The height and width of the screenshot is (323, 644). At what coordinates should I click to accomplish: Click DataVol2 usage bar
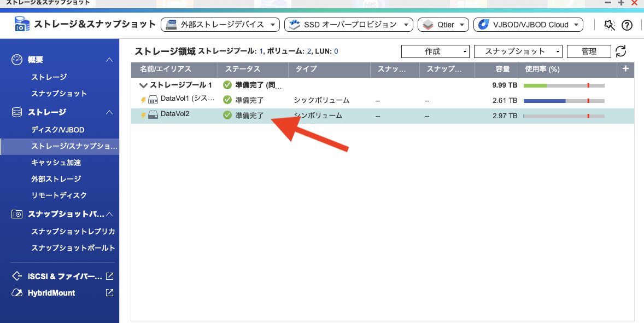[x=564, y=117]
